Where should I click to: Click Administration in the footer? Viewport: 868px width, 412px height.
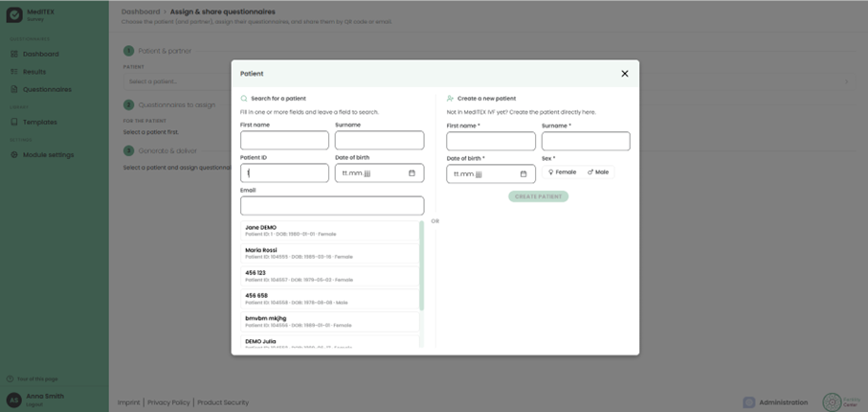[783, 402]
